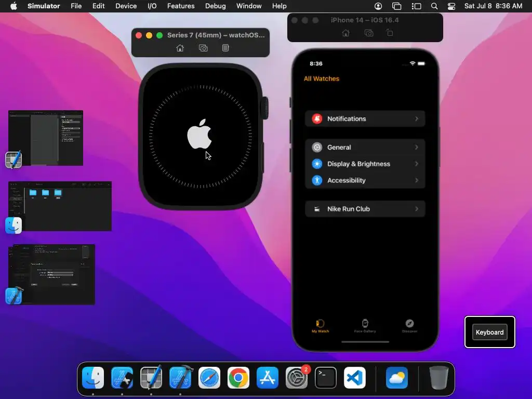Tap the Nike Run Club label text
The width and height of the screenshot is (532, 399).
tap(349, 209)
